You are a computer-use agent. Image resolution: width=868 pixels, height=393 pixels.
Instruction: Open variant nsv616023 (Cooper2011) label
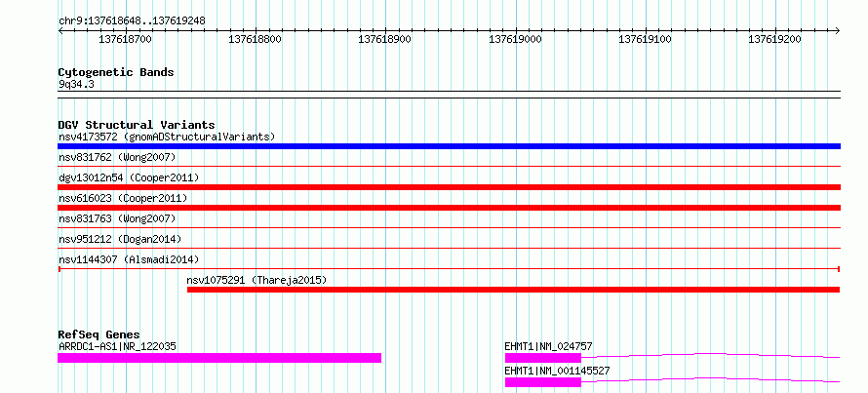(123, 198)
